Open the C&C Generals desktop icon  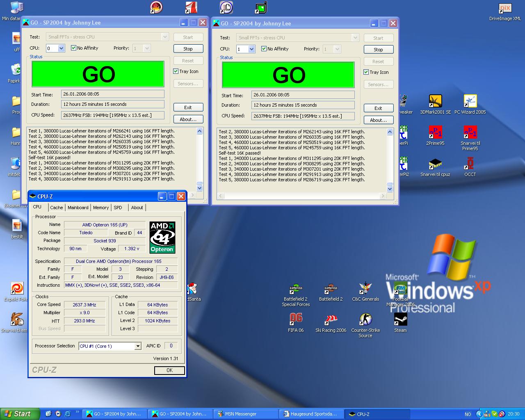pos(365,292)
